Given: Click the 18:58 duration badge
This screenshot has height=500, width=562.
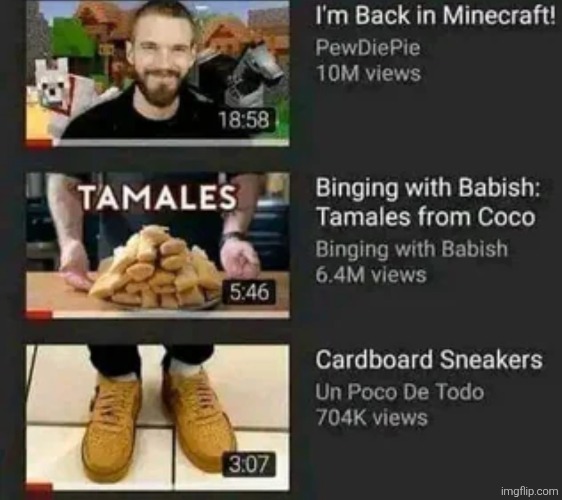Looking at the screenshot, I should [244, 119].
